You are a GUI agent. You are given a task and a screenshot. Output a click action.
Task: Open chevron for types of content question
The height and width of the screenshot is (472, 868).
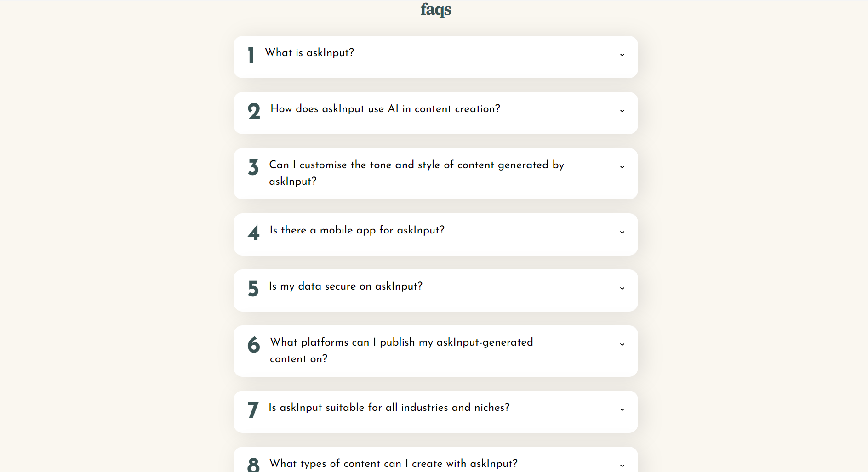click(622, 466)
